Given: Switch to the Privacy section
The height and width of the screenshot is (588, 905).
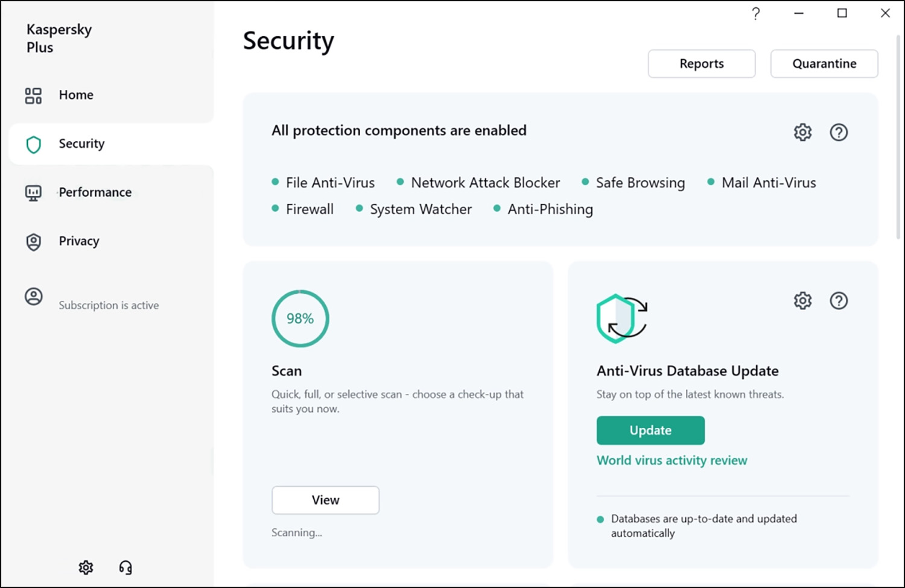Looking at the screenshot, I should click(x=79, y=241).
